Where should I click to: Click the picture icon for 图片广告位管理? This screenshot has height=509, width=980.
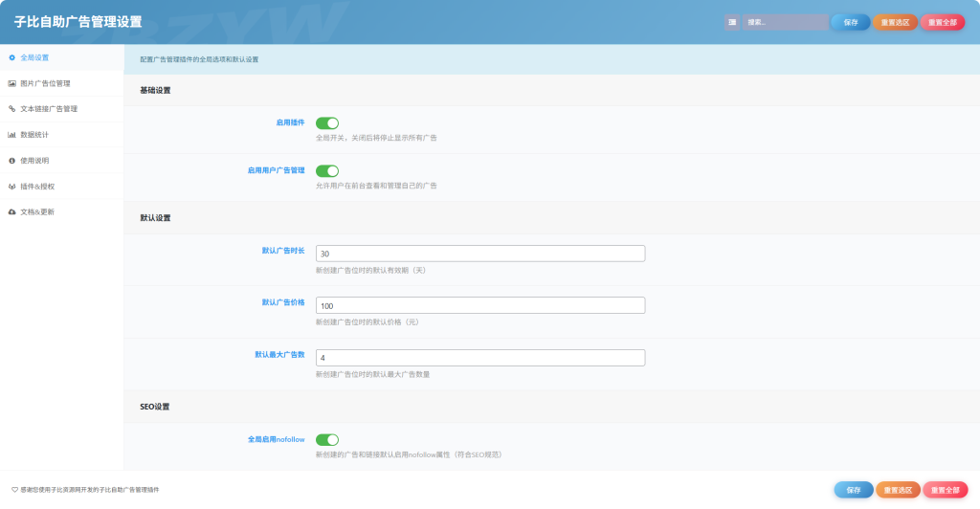(x=11, y=83)
